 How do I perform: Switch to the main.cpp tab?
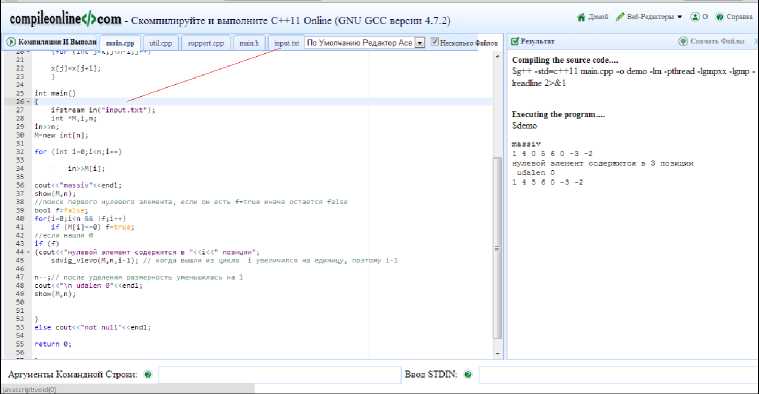point(120,43)
